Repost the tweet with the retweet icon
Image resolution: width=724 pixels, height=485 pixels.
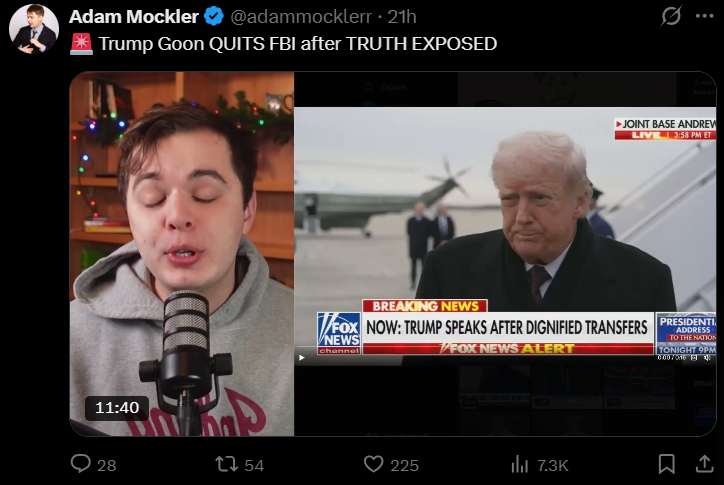pyautogui.click(x=226, y=464)
